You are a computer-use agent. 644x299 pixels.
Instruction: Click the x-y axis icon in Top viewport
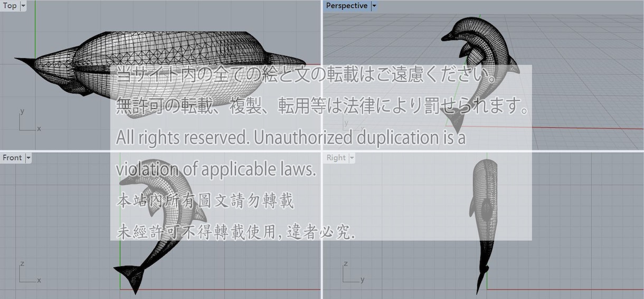pyautogui.click(x=30, y=120)
